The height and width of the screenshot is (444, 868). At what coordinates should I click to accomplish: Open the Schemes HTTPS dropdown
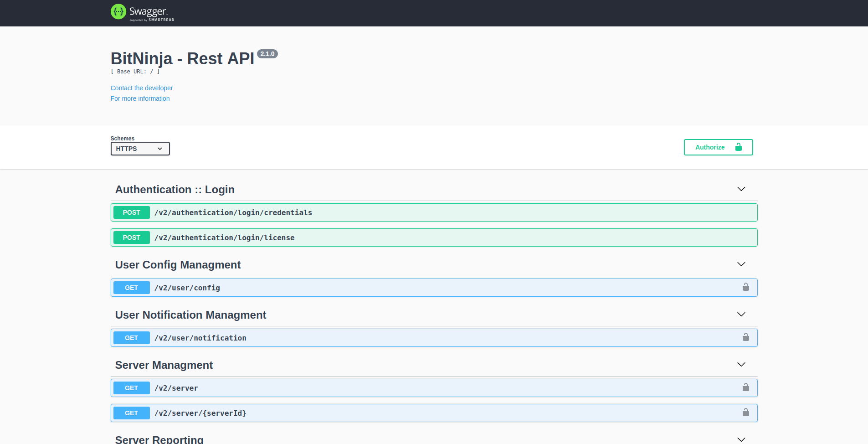tap(140, 149)
